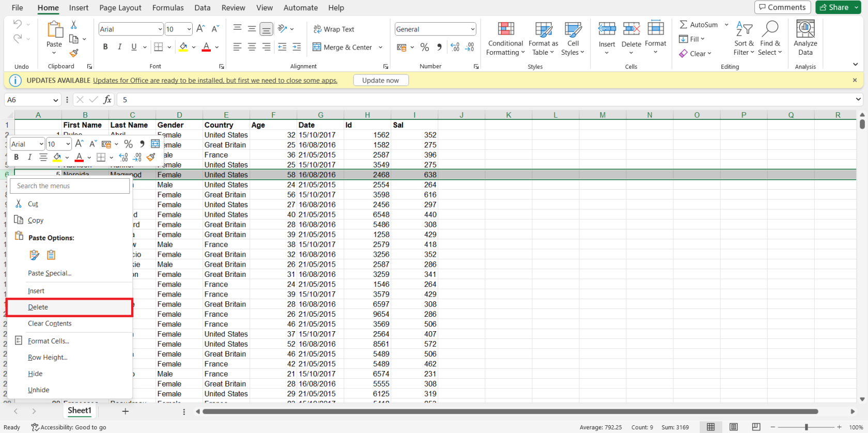Select the Sheet1 tab
Viewport: 868px width, 433px height.
coord(80,411)
